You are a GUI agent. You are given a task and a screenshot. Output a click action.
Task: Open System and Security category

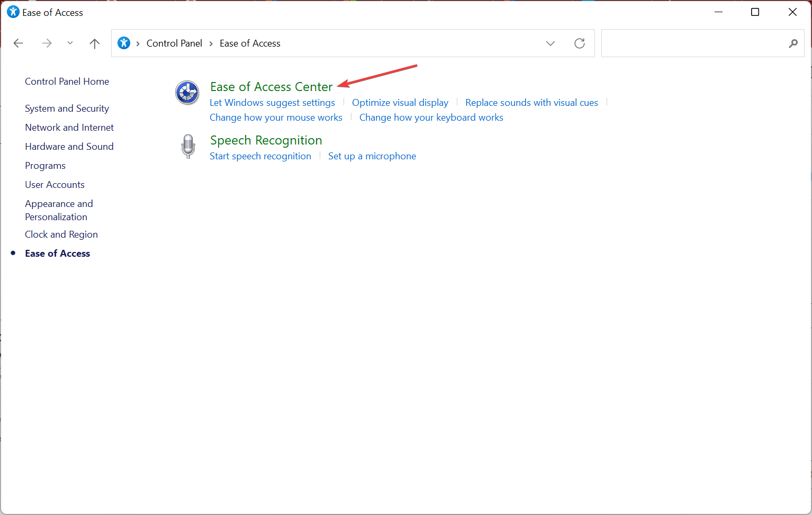click(67, 109)
